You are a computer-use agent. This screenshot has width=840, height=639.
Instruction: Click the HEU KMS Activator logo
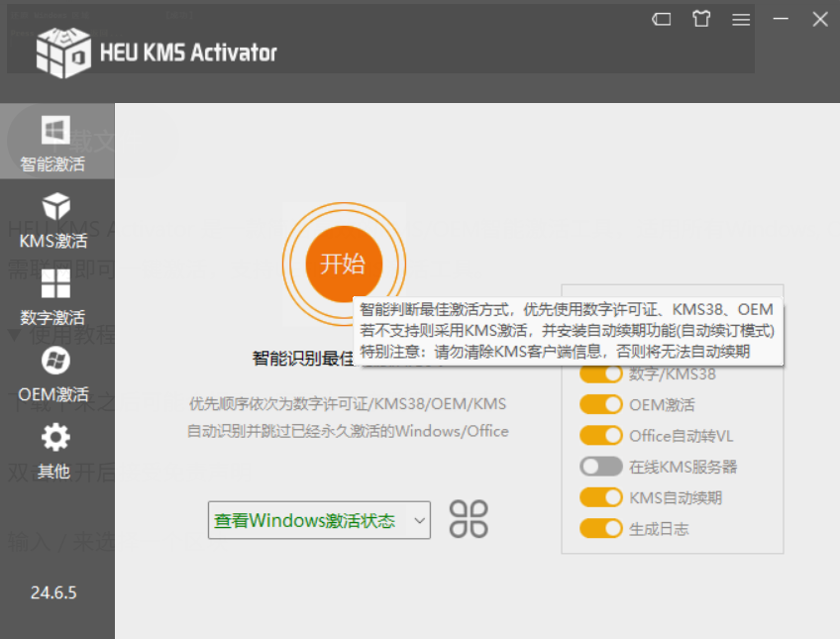point(63,52)
